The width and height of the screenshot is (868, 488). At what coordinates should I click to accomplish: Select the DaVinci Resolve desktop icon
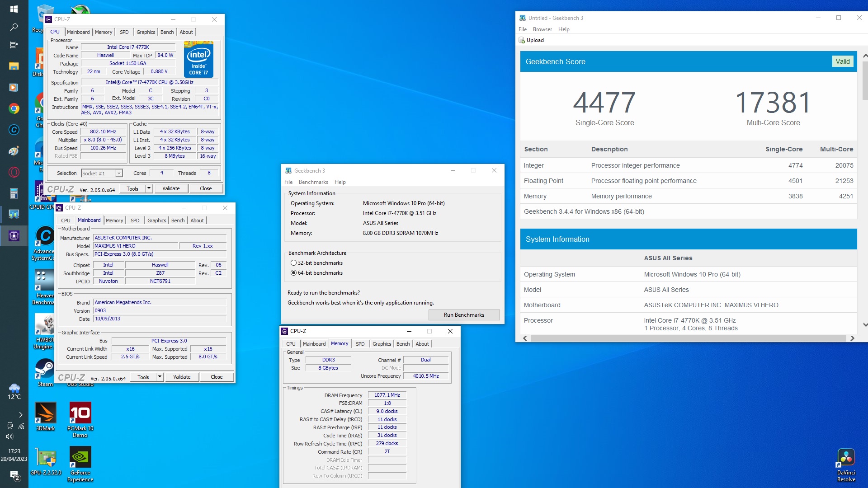[x=846, y=465]
